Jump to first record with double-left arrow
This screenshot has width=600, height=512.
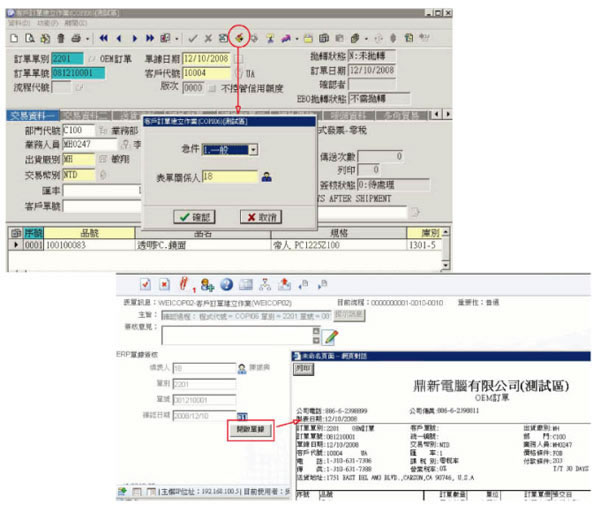[103, 38]
